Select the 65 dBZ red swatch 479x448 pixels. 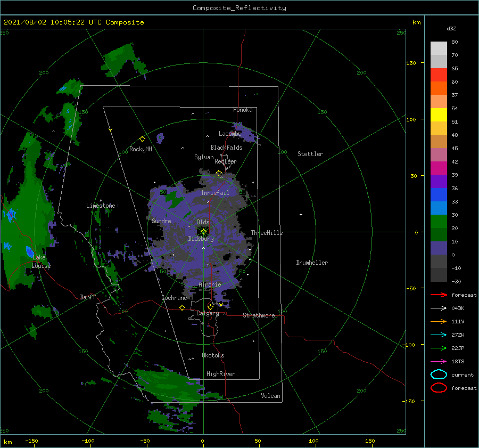pos(439,75)
